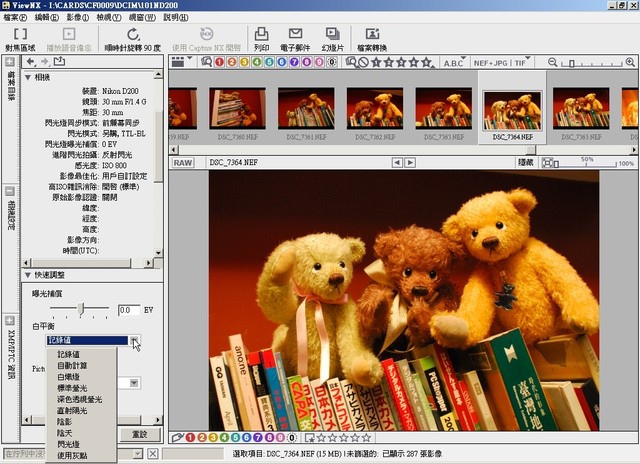Clear the queue with X button

(153, 453)
